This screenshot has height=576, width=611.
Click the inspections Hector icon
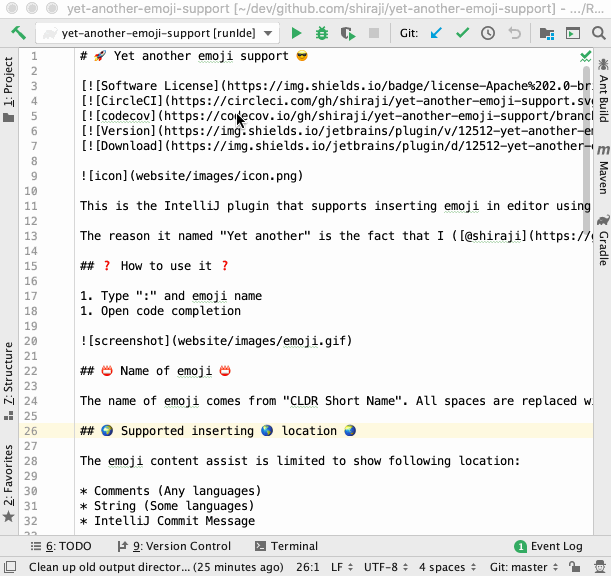coord(600,567)
